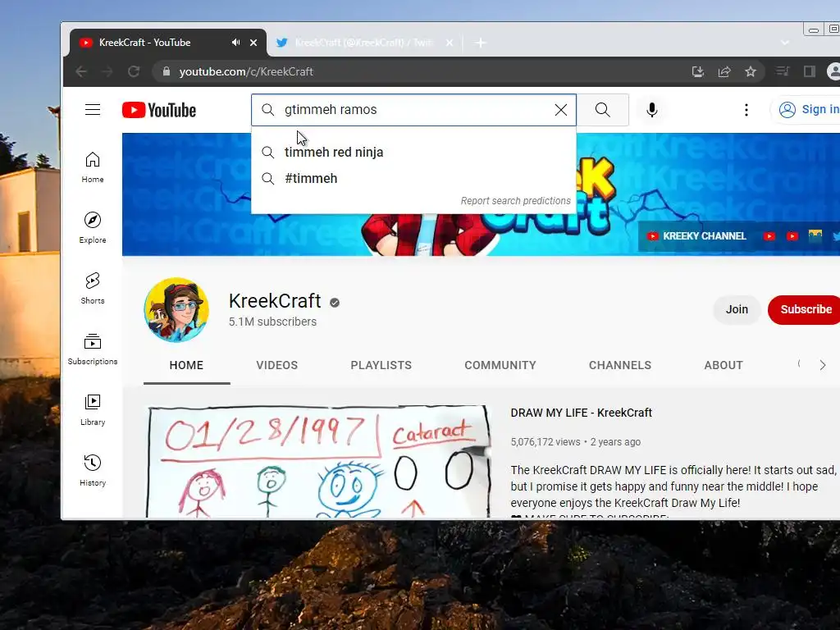Click the '5,076,172 views' text
This screenshot has width=840, height=630.
(546, 442)
